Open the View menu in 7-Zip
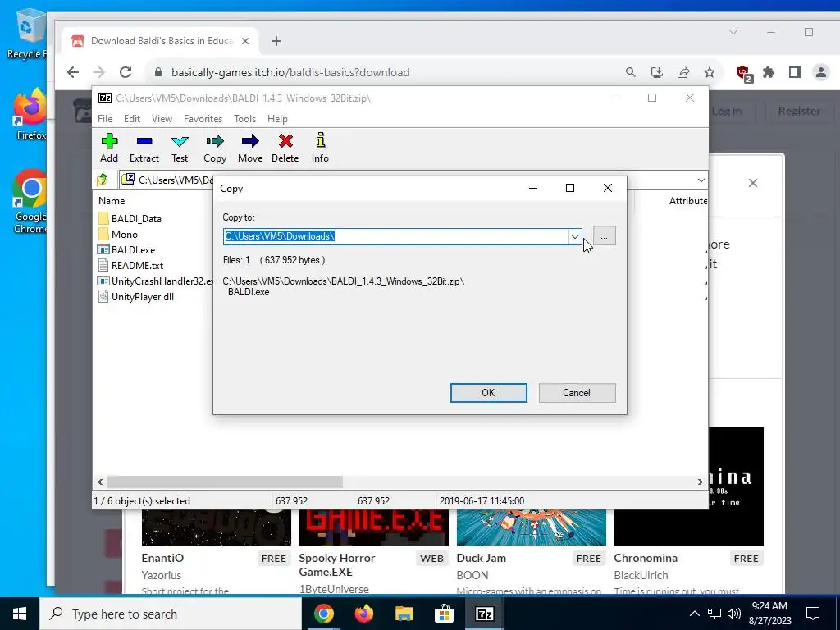This screenshot has width=840, height=630. (162, 118)
